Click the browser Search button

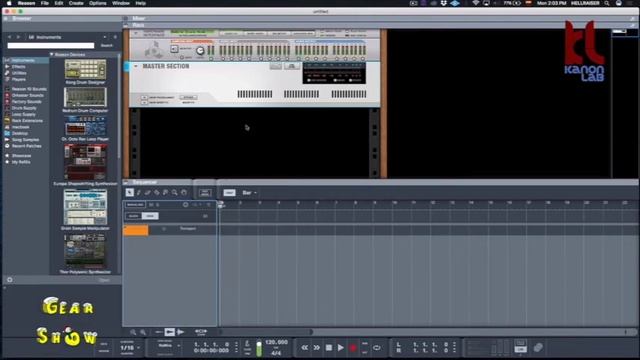pos(107,46)
